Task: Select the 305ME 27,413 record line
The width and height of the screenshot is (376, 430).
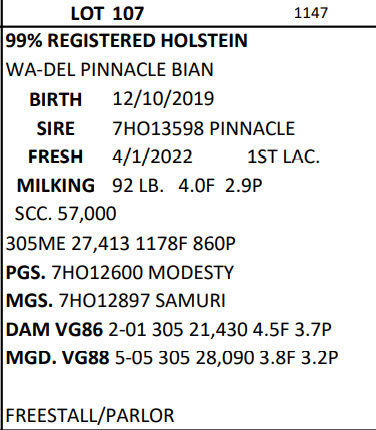Action: [x=121, y=243]
